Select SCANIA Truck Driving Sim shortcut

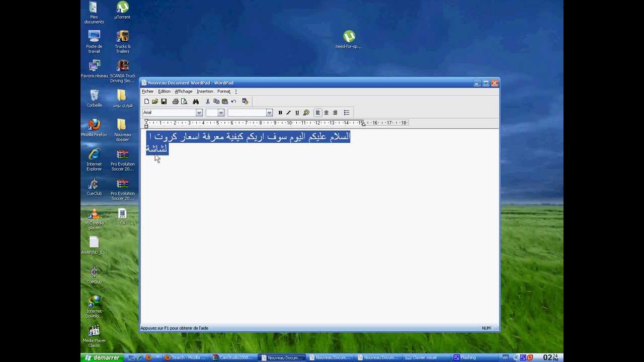click(122, 71)
